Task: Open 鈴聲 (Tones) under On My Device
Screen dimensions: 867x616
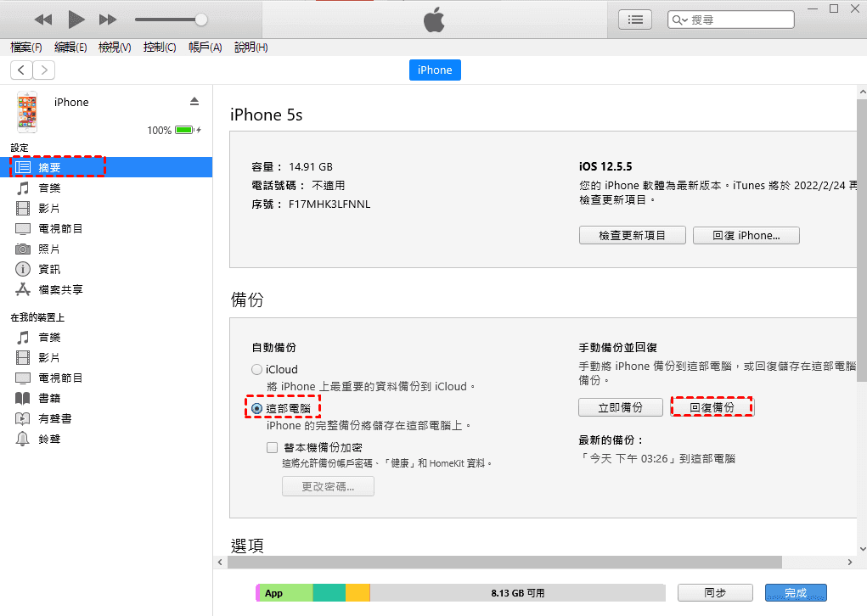Action: click(x=48, y=439)
